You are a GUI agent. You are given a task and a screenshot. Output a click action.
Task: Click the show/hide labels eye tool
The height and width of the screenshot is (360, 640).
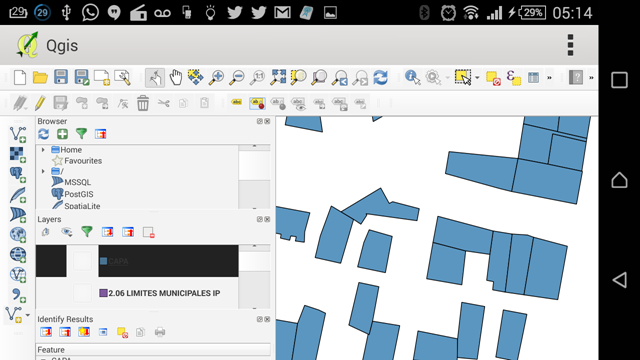click(299, 104)
